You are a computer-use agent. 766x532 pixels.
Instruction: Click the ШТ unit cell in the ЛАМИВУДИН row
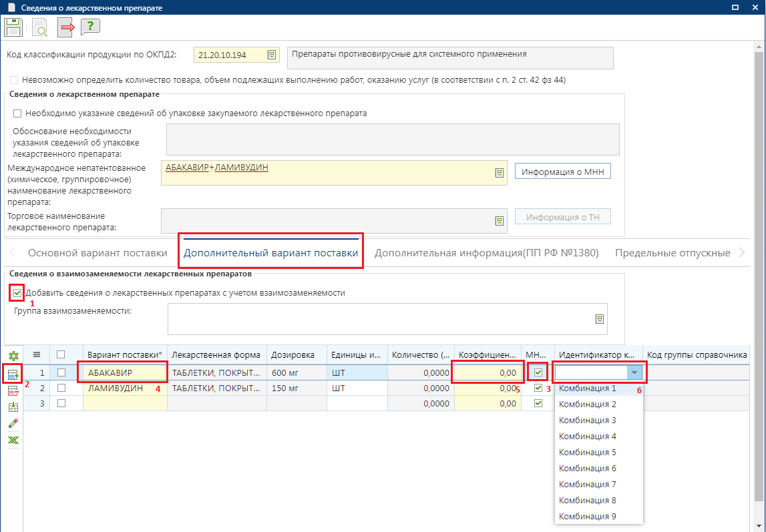(357, 388)
